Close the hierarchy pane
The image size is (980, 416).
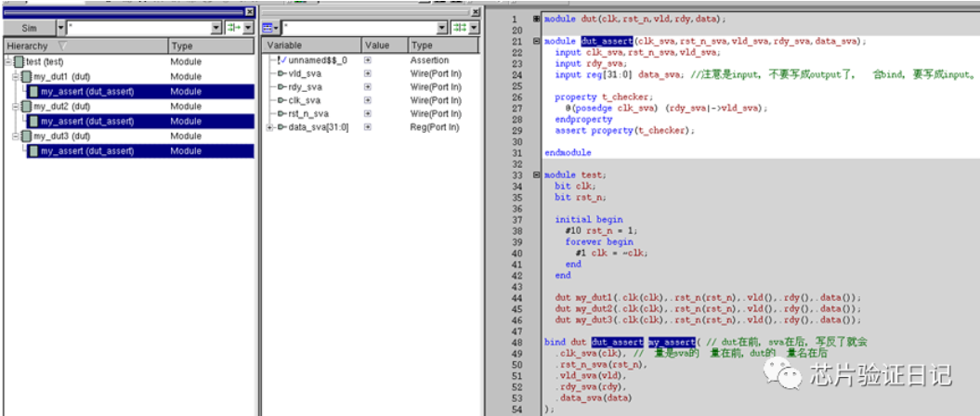coord(248,12)
